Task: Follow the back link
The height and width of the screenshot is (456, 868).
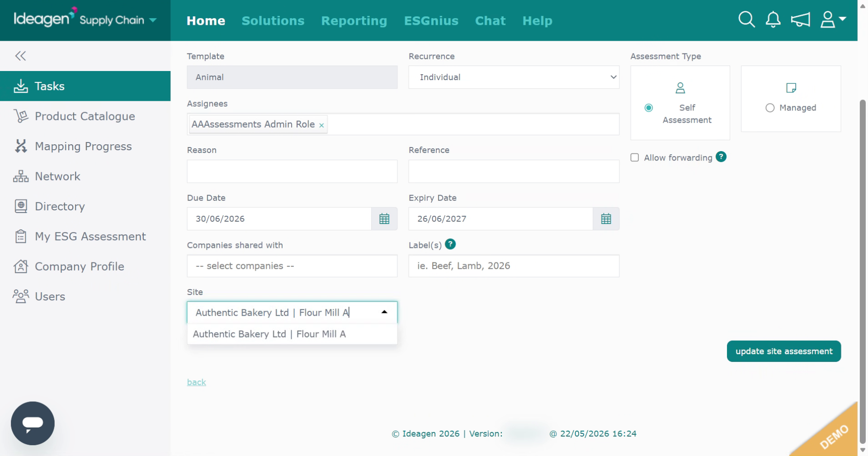Action: point(196,382)
